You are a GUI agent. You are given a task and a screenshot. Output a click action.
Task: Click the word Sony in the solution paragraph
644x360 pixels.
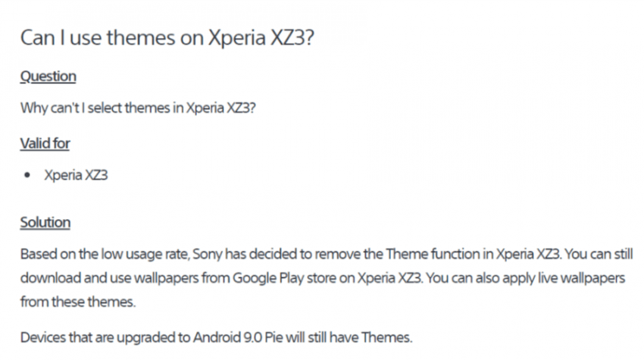208,255
